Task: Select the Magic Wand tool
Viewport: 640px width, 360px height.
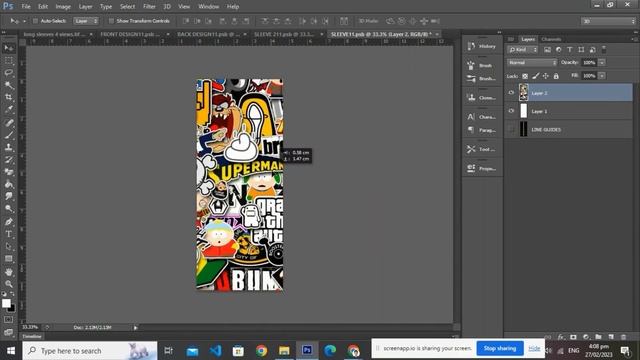Action: point(9,85)
